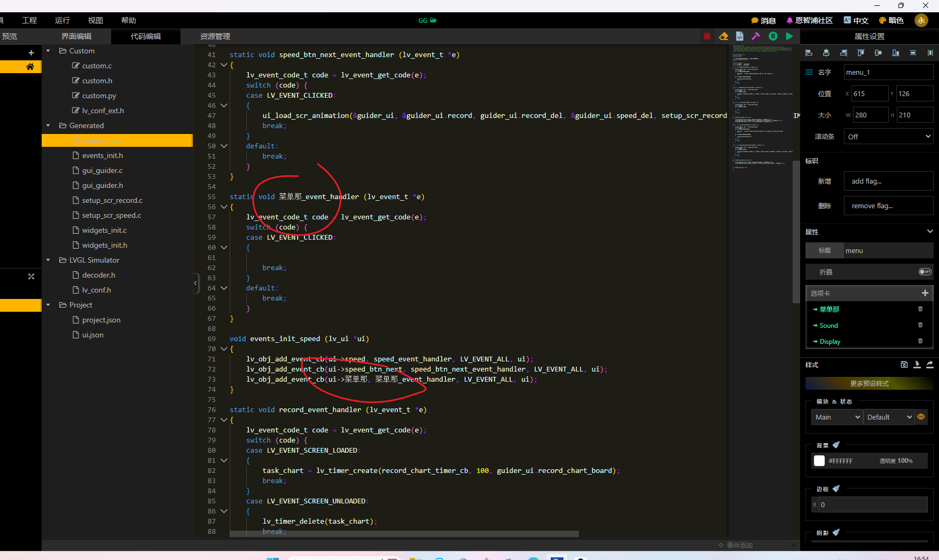Click the 更多预设样式 button

[x=870, y=384]
